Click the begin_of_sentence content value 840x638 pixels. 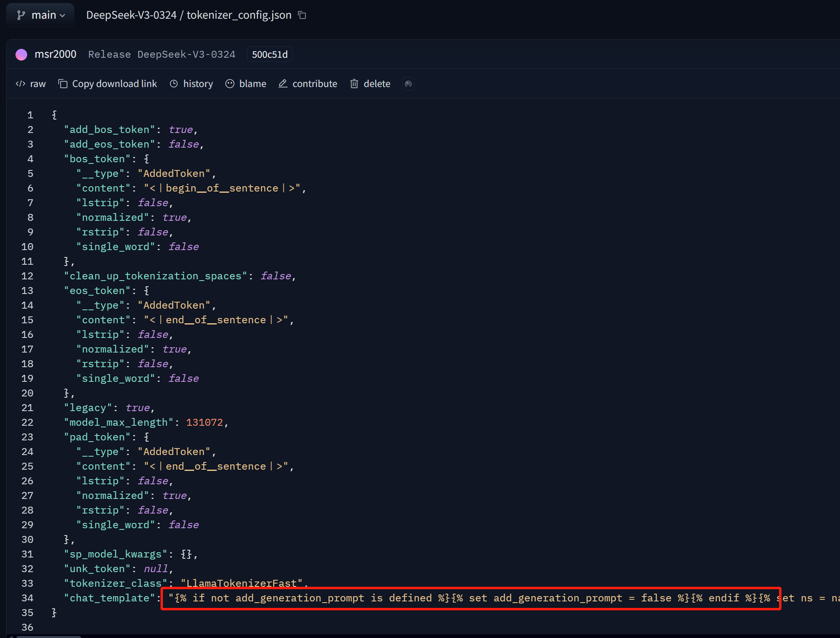click(x=222, y=188)
